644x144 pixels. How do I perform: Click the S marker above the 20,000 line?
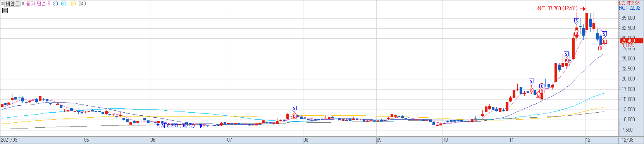coord(531,81)
